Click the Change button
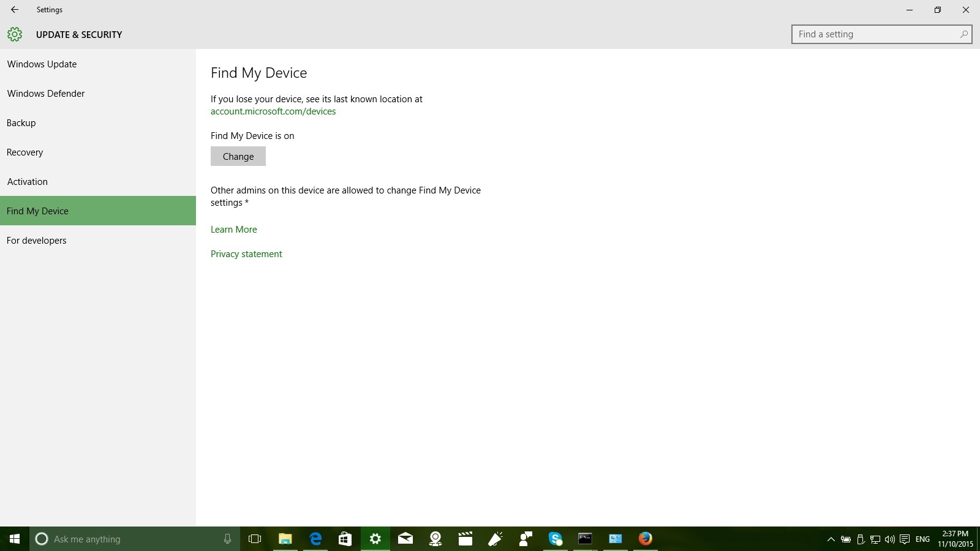 238,156
